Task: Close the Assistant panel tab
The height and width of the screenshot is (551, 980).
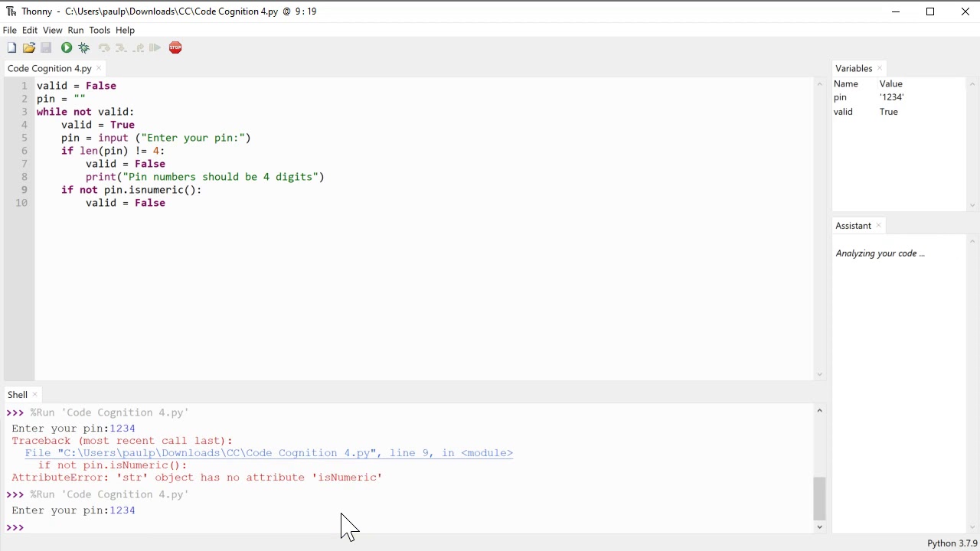Action: pyautogui.click(x=878, y=226)
